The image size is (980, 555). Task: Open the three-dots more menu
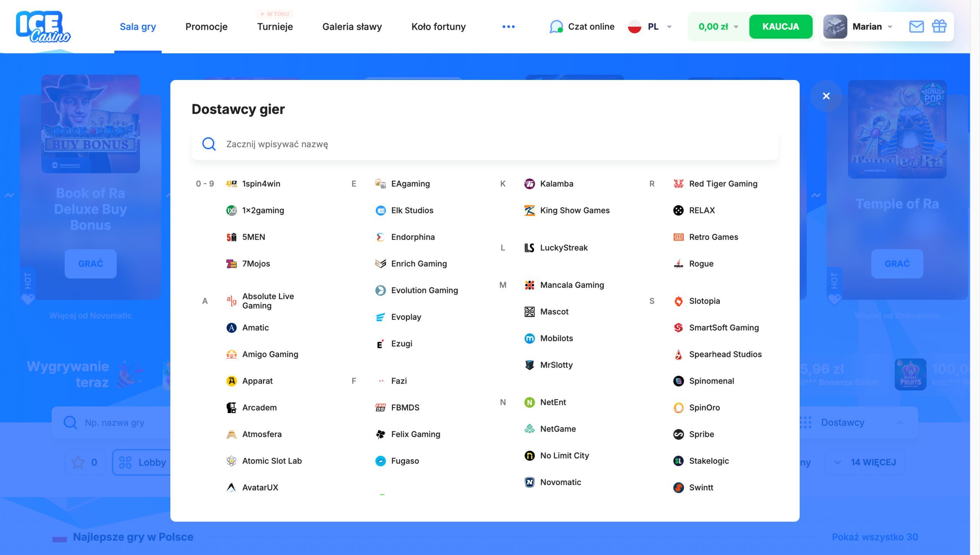508,27
